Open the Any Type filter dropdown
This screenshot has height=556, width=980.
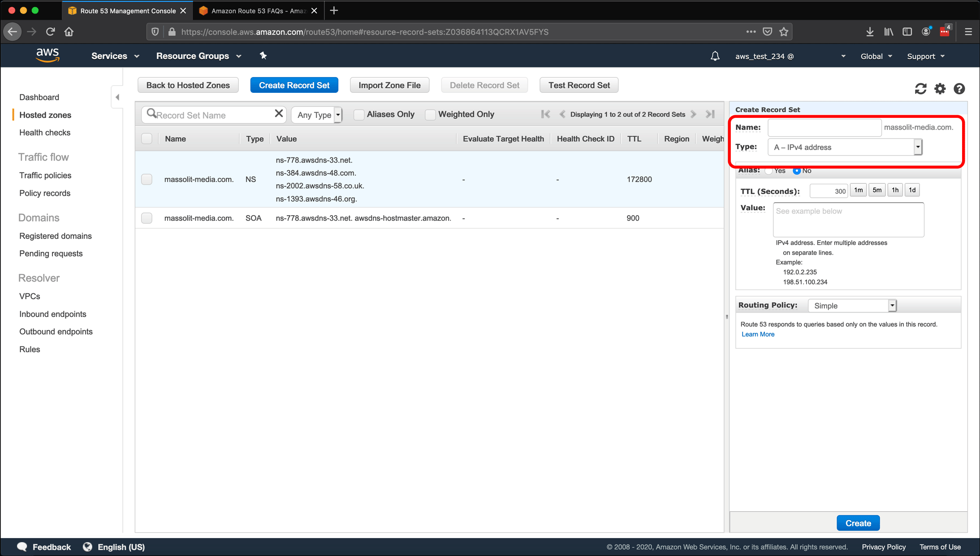coord(317,115)
